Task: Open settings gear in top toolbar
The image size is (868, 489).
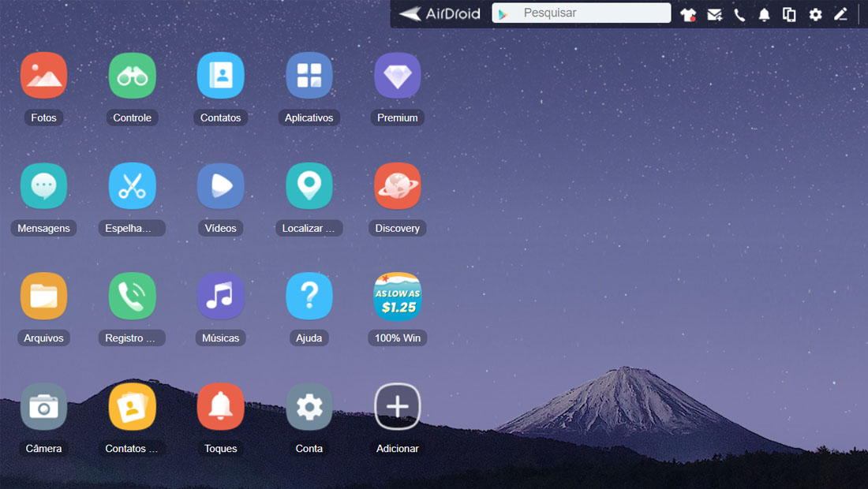Action: pyautogui.click(x=815, y=14)
